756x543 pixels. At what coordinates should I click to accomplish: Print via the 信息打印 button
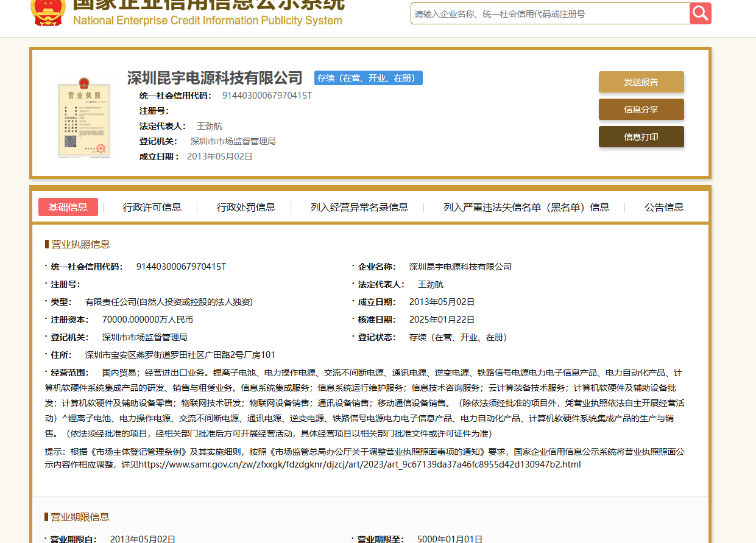[x=641, y=137]
